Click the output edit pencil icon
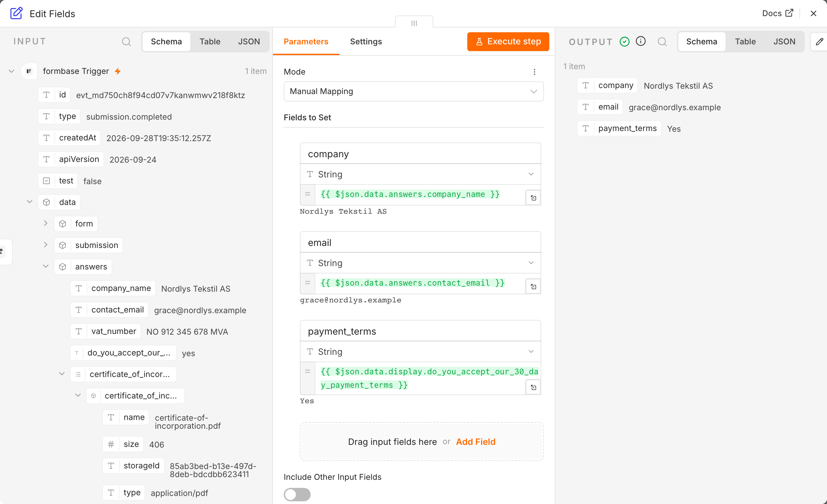Image resolution: width=827 pixels, height=504 pixels. pos(820,42)
